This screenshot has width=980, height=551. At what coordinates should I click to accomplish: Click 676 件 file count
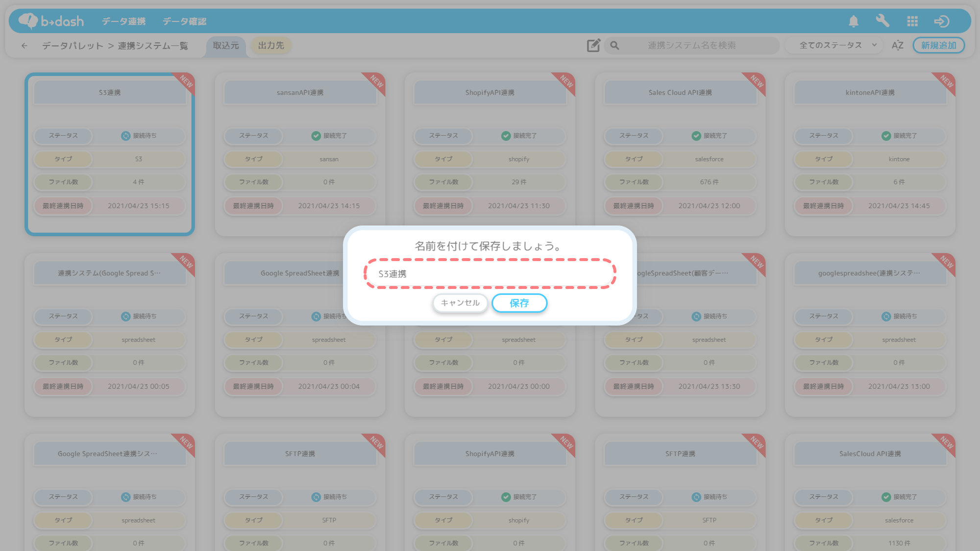[x=709, y=182]
